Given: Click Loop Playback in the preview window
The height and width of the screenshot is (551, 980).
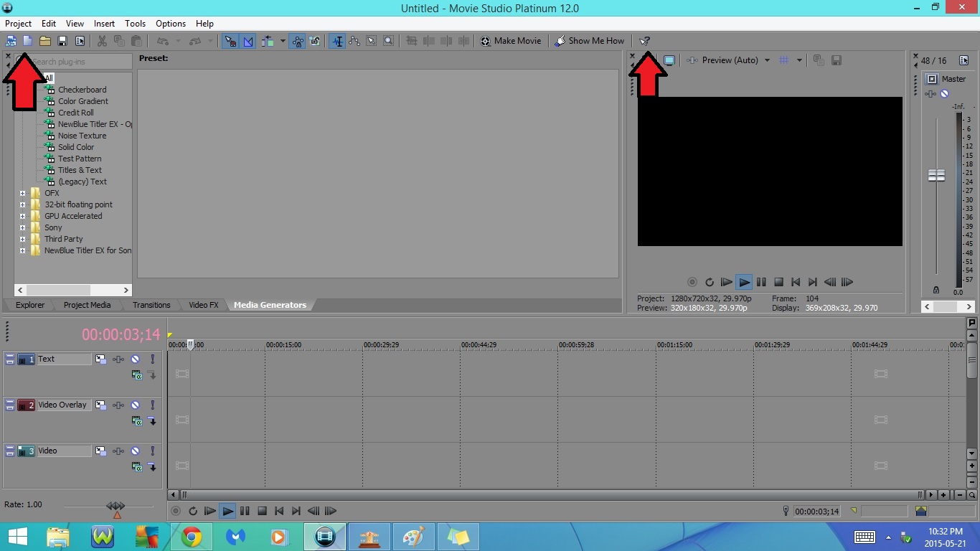Looking at the screenshot, I should (710, 282).
